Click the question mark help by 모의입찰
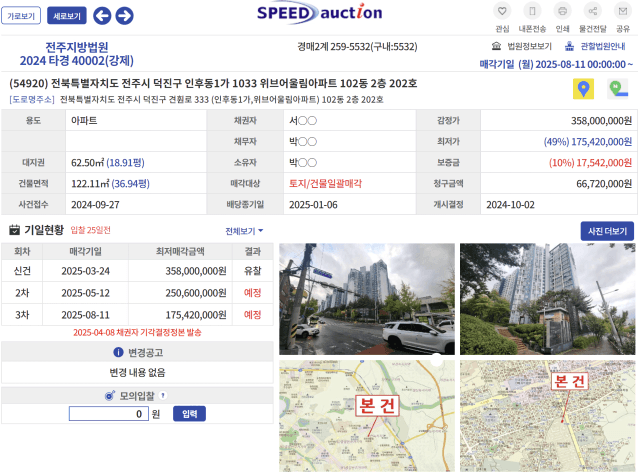 (x=163, y=395)
